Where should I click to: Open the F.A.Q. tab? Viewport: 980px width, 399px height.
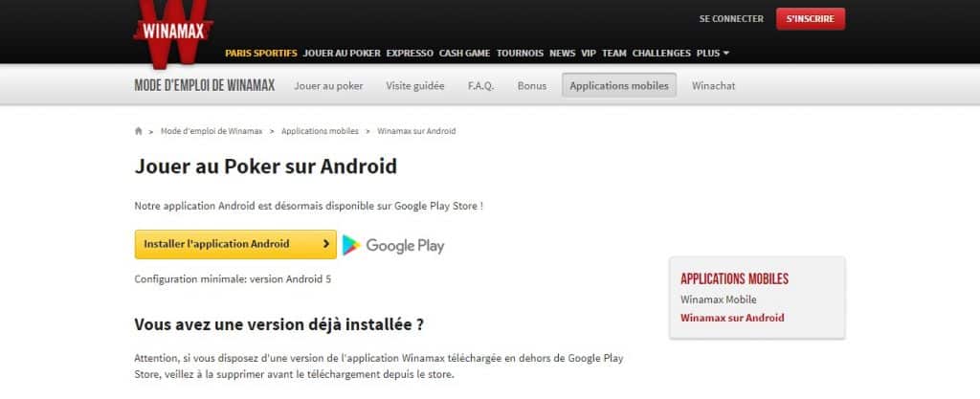coord(480,85)
